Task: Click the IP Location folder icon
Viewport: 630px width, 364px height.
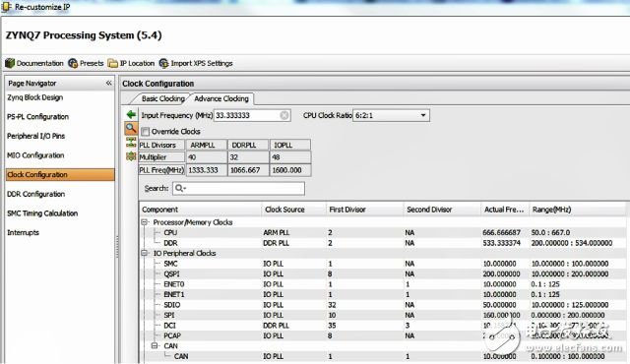Action: (x=113, y=63)
